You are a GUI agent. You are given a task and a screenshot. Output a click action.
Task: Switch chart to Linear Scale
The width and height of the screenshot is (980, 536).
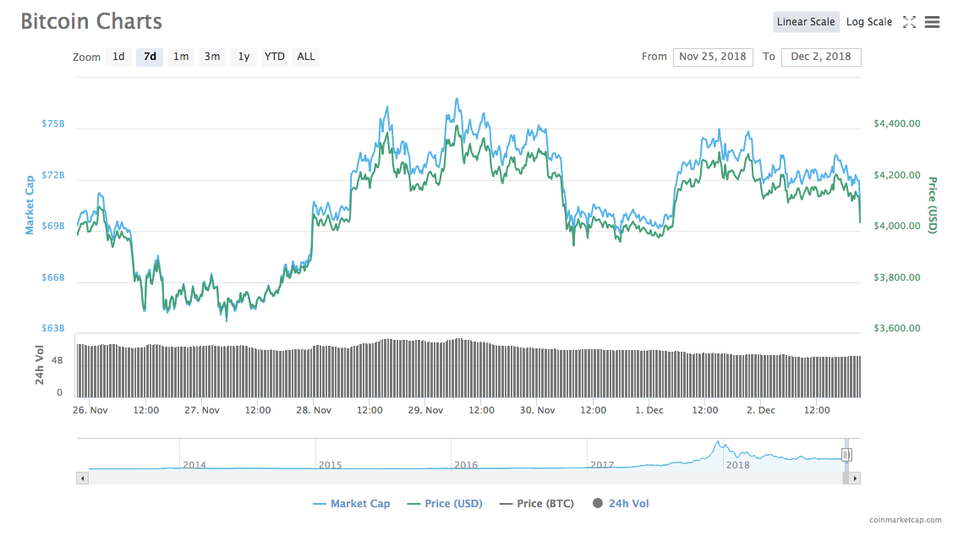[x=806, y=22]
